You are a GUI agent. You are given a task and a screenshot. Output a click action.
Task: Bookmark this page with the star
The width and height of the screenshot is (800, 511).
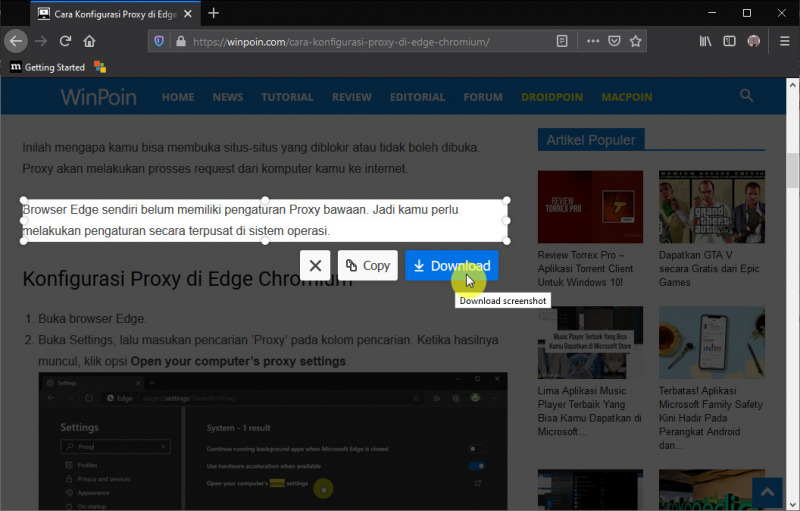coord(635,41)
